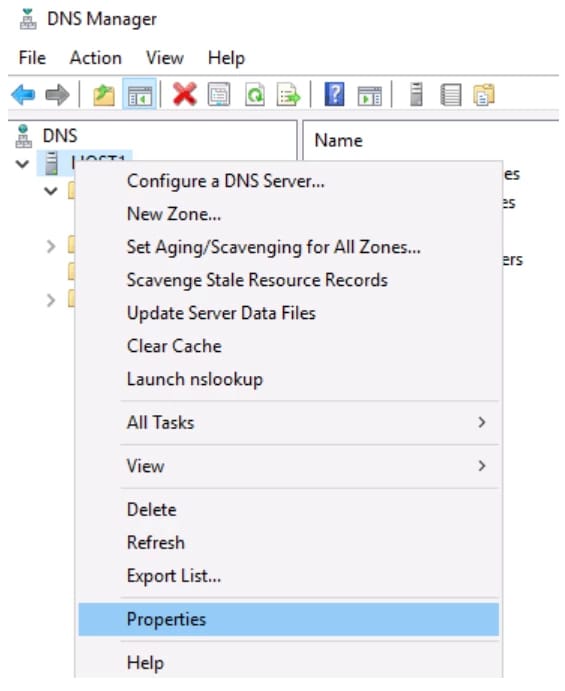
Task: Click the Name column header
Action: (x=338, y=141)
